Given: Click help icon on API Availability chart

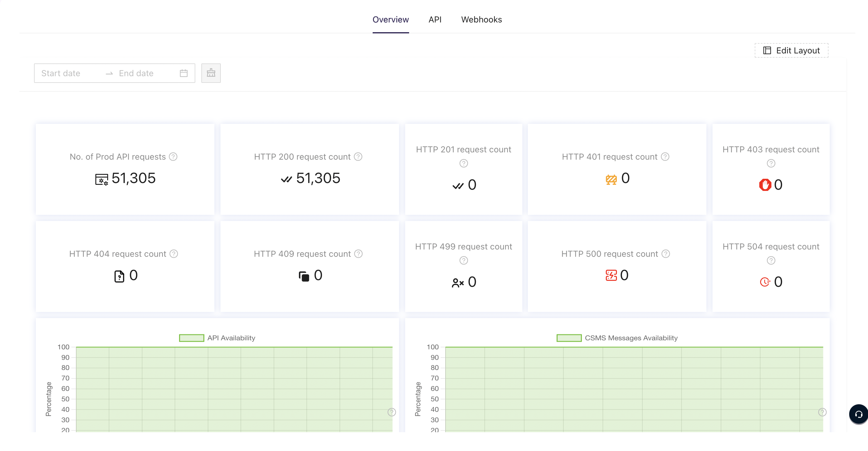Looking at the screenshot, I should pyautogui.click(x=391, y=412).
